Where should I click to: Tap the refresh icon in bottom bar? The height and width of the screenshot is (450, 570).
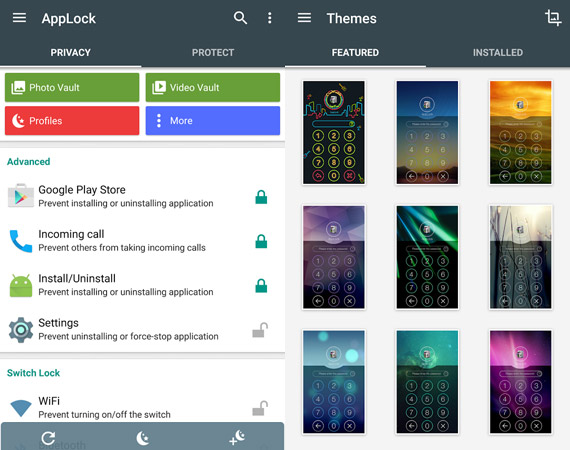pyautogui.click(x=48, y=438)
